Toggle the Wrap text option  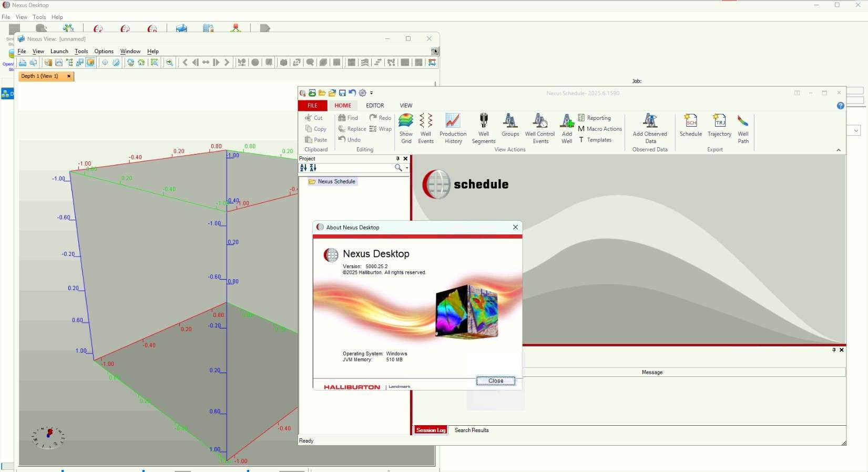380,129
